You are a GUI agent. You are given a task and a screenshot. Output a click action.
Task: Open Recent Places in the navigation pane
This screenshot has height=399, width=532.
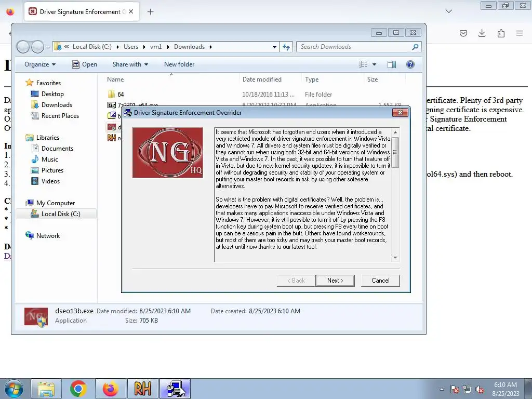click(x=60, y=116)
